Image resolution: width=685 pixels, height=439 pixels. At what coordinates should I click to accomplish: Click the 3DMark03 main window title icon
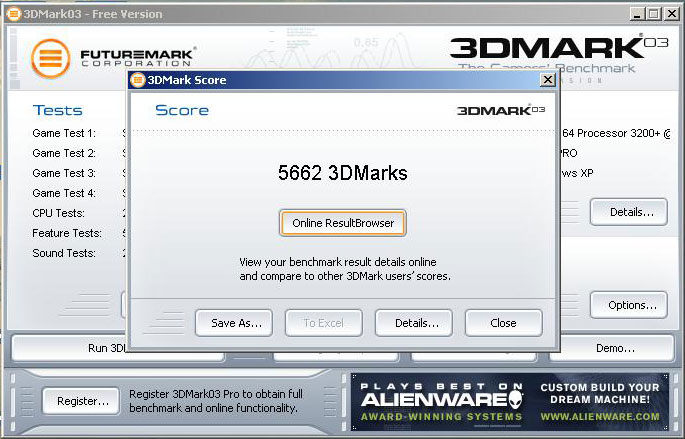click(14, 14)
